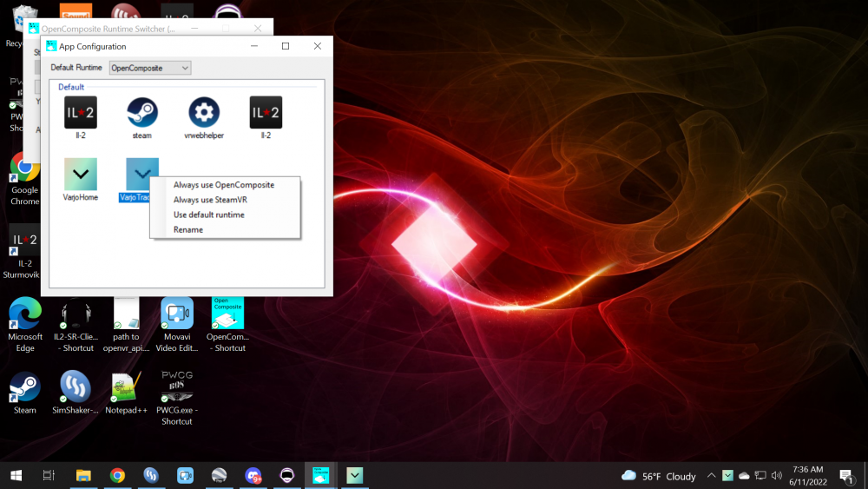This screenshot has height=489, width=868.
Task: Choose Always use SteamVR option
Action: 210,200
